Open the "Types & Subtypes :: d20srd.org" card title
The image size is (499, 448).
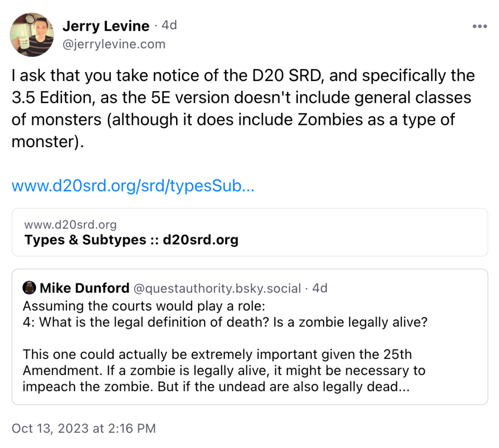[131, 240]
